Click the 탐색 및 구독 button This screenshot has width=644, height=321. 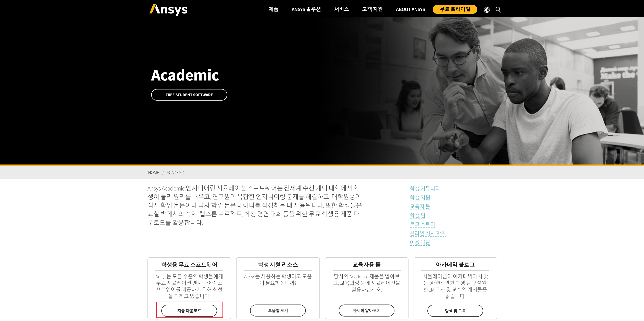point(455,311)
